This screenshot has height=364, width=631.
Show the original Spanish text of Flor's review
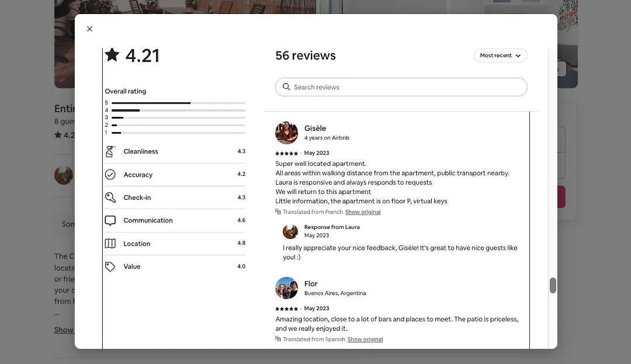pos(365,339)
